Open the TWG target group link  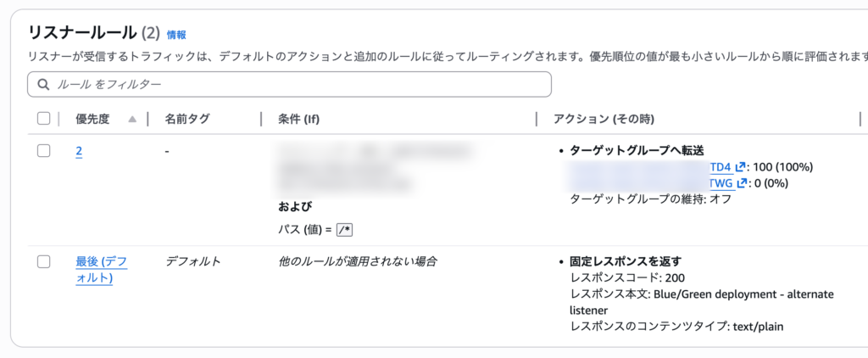point(721,183)
